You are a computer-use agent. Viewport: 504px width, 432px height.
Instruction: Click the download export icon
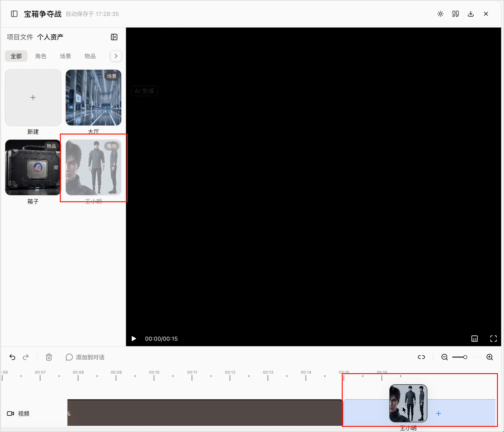point(471,14)
